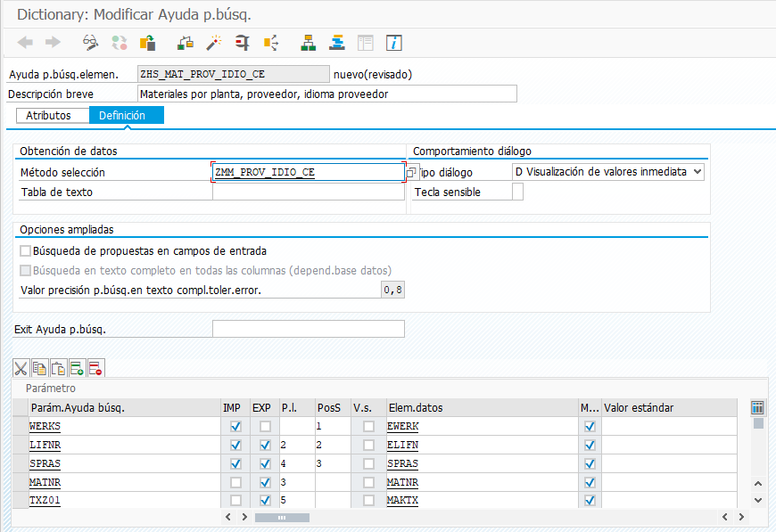Click row selector for SPRAS row

coord(21,463)
